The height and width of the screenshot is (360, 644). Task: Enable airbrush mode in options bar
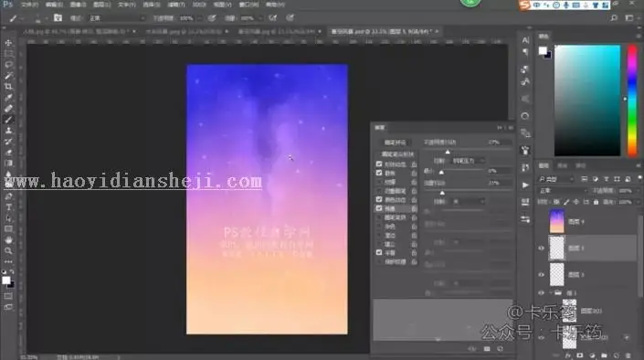click(272, 18)
